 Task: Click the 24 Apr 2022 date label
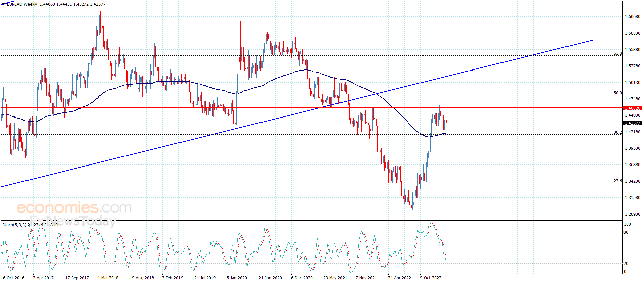(x=400, y=278)
